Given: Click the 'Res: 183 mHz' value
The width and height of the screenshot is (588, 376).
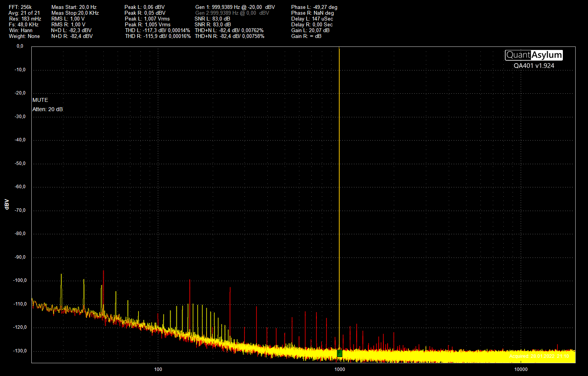Looking at the screenshot, I should (25, 19).
